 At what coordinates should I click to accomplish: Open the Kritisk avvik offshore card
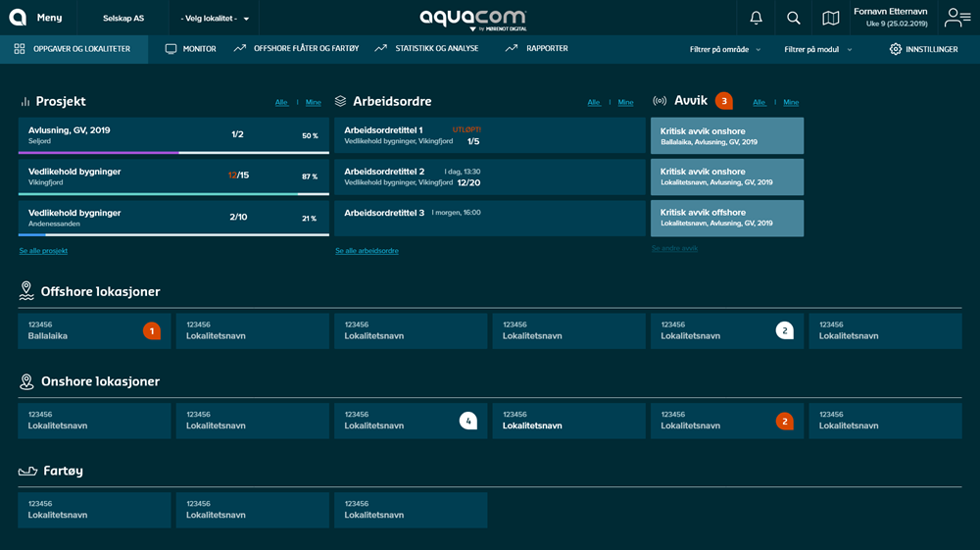pos(727,218)
